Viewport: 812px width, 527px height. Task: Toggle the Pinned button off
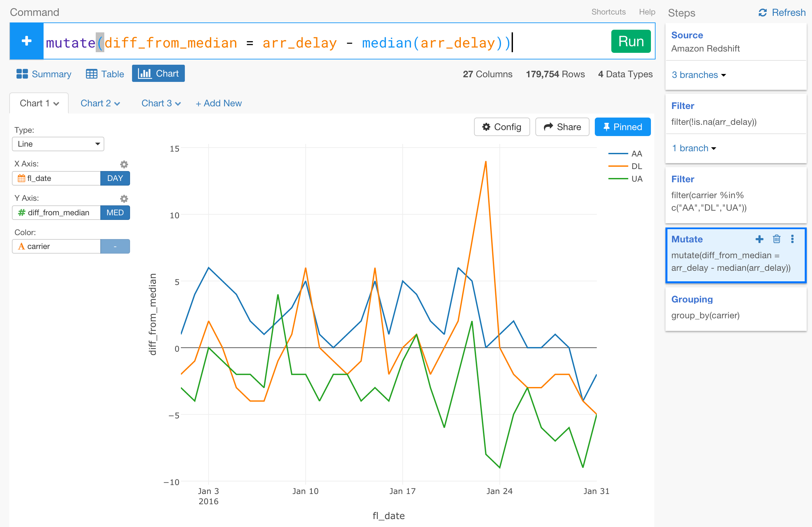pyautogui.click(x=622, y=127)
